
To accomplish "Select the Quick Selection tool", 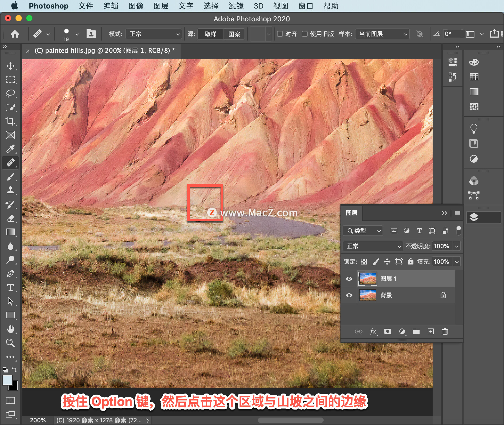I will tap(10, 107).
